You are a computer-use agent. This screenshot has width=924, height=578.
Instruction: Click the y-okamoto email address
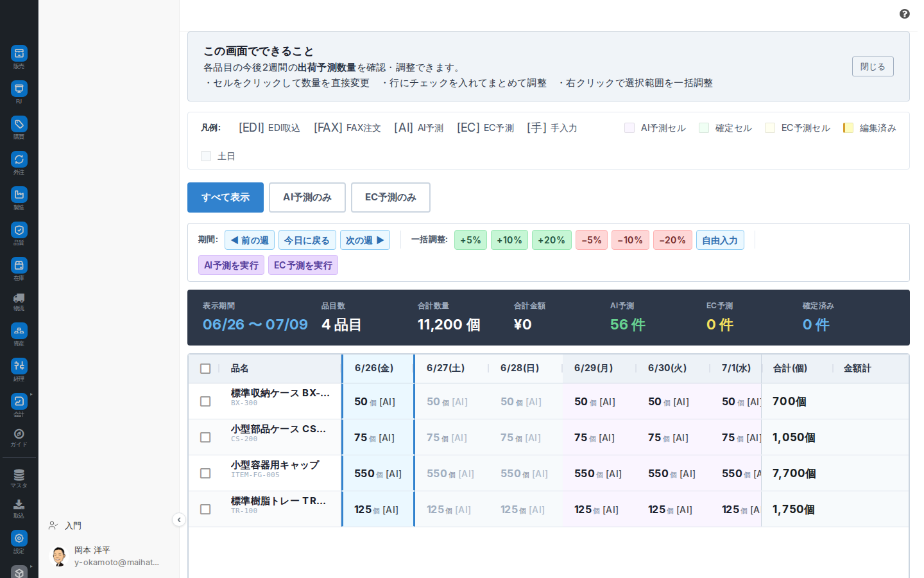point(117,563)
